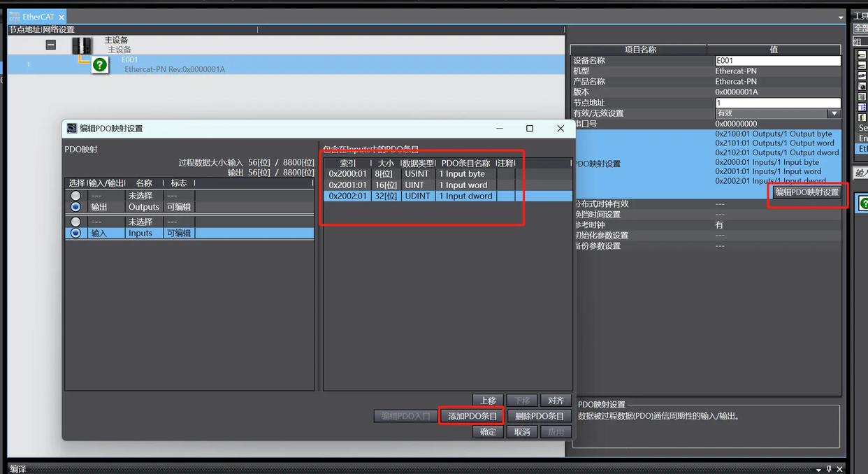The width and height of the screenshot is (868, 474).
Task: Click the E001 slave question-mark icon
Action: 100,65
